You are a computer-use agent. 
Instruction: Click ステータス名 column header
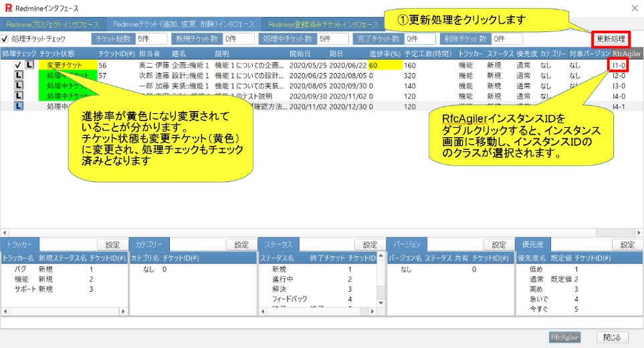(284, 258)
